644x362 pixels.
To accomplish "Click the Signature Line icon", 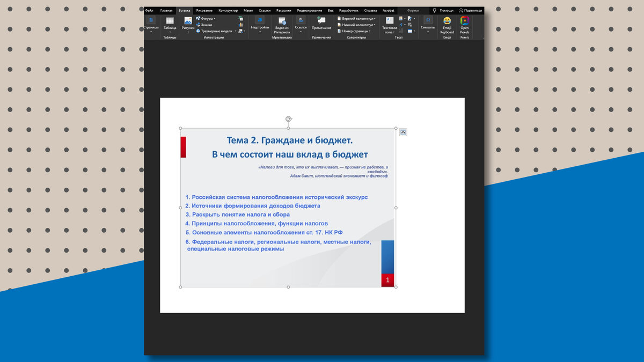I will (x=411, y=18).
